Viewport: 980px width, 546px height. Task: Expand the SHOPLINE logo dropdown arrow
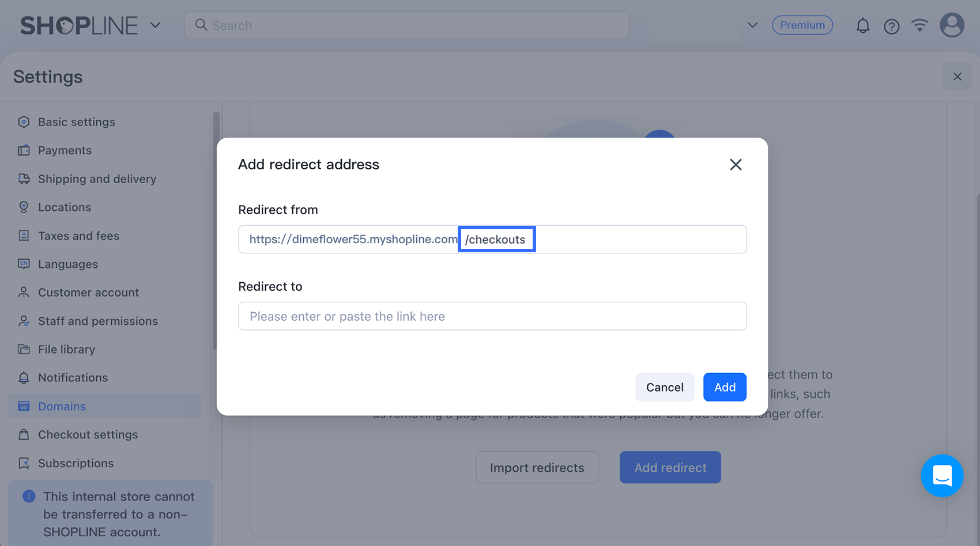pyautogui.click(x=155, y=25)
